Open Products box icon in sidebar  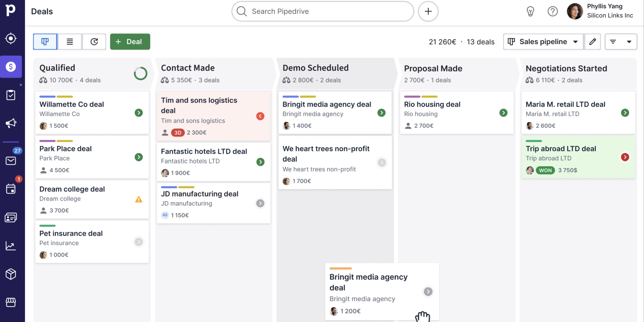pos(11,274)
